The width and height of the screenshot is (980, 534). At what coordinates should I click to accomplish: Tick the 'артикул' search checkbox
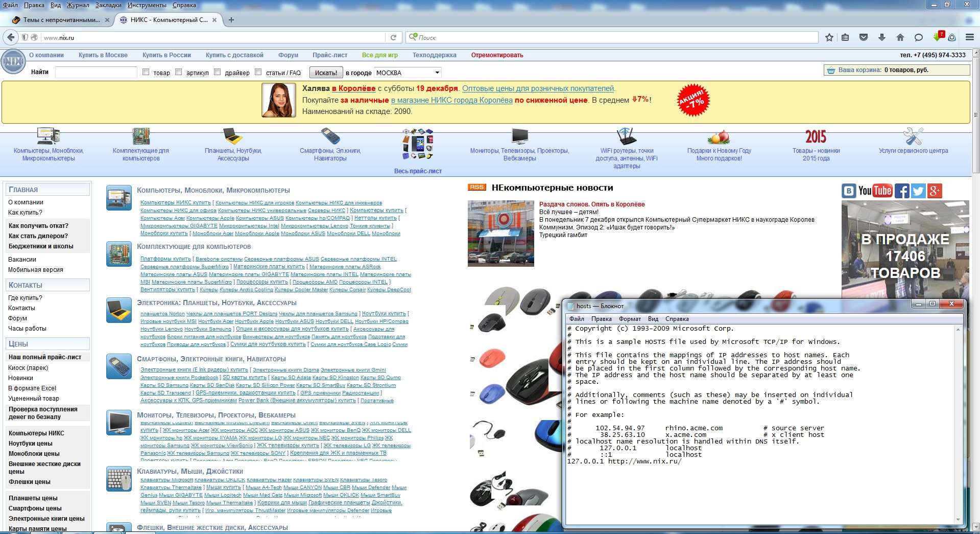pos(179,72)
